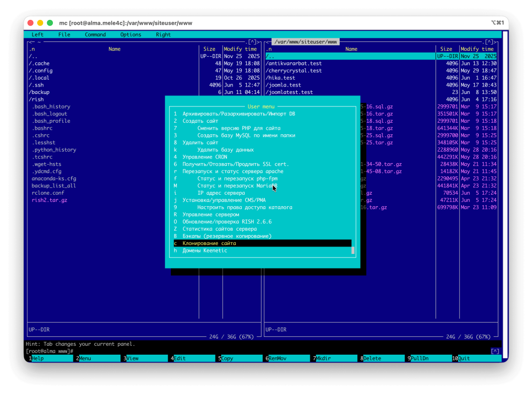The height and width of the screenshot is (394, 532).
Task: Open the Options menu
Action: (x=131, y=35)
